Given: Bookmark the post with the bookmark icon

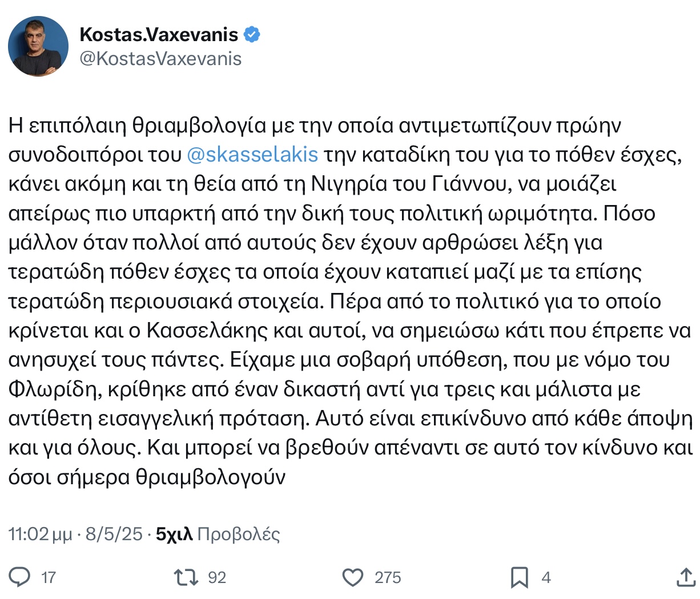Looking at the screenshot, I should tap(519, 577).
